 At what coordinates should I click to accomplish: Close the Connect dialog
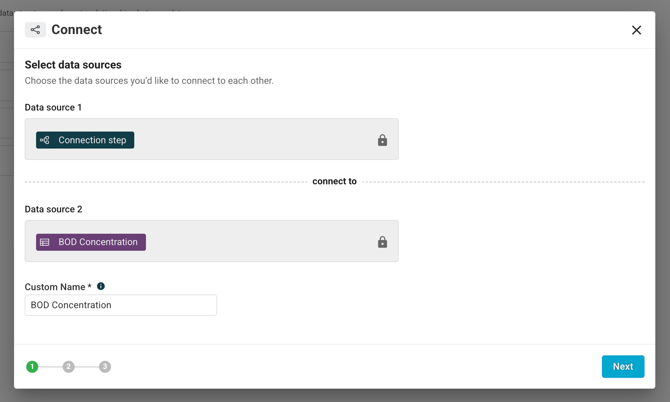pos(636,30)
